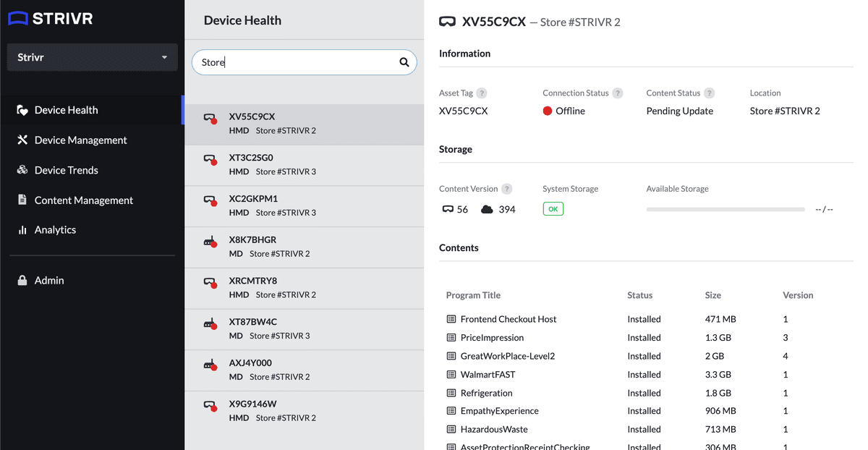The height and width of the screenshot is (450, 868).
Task: Click the Content Status help icon
Action: (x=710, y=93)
